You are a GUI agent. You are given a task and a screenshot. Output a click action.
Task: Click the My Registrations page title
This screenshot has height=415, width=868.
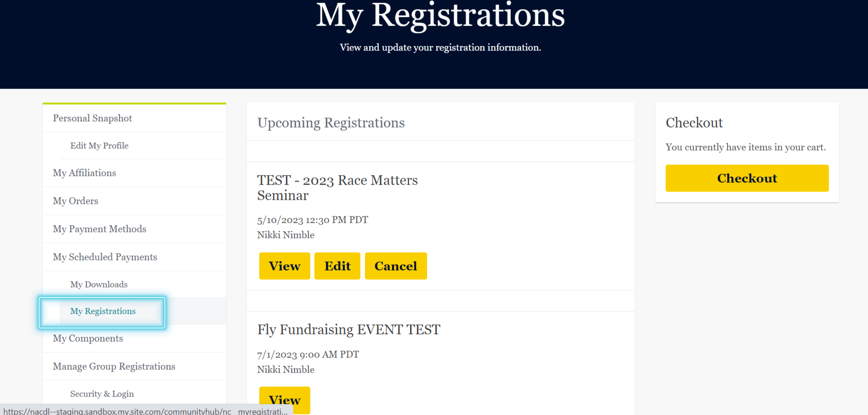pos(440,16)
